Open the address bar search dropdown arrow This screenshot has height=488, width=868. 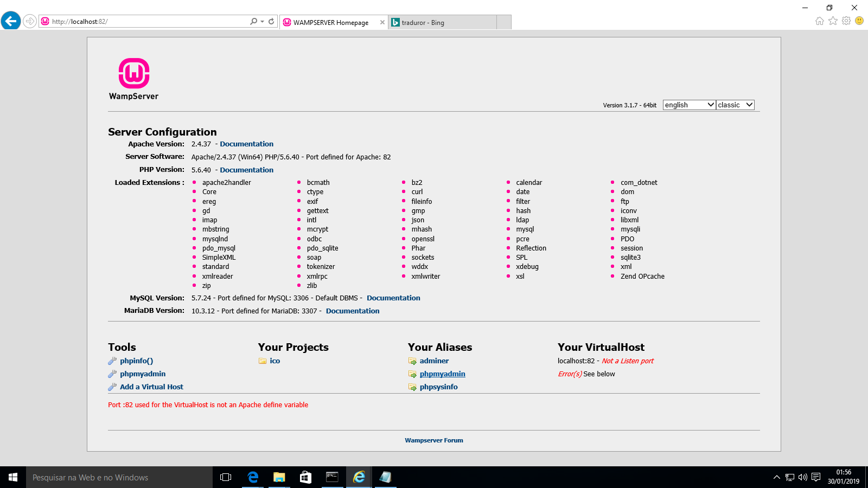click(263, 22)
